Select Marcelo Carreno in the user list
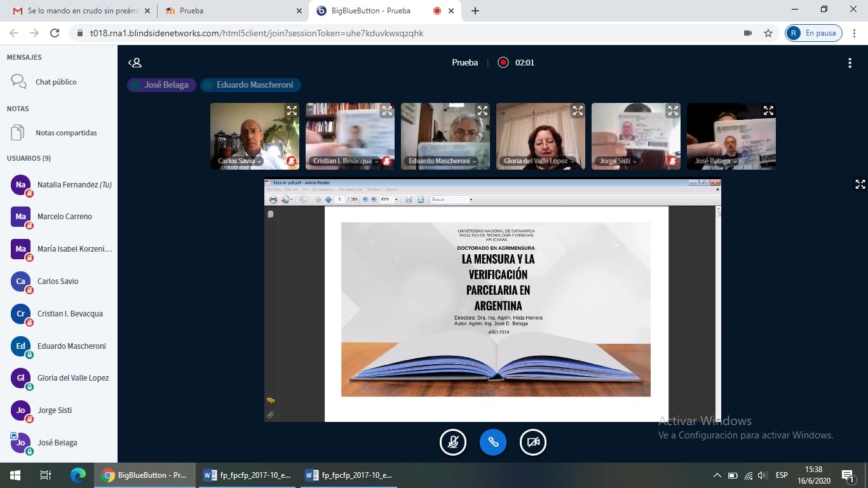Image resolution: width=868 pixels, height=488 pixels. pyautogui.click(x=64, y=217)
